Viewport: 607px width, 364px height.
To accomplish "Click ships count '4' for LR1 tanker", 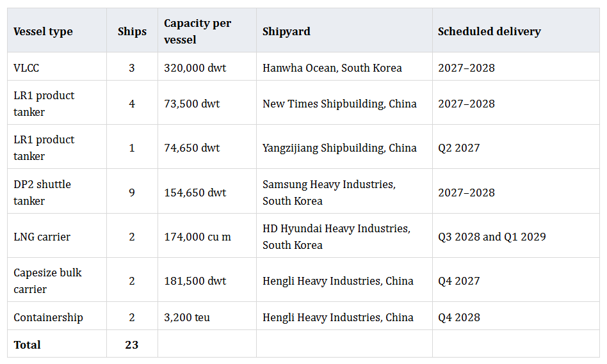I will click(x=132, y=104).
